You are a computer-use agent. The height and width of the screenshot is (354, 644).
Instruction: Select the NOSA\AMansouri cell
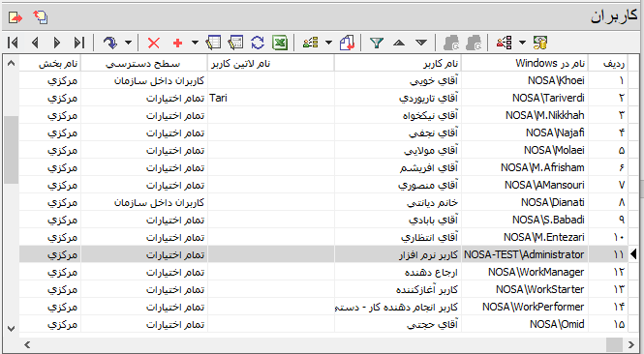(x=525, y=185)
